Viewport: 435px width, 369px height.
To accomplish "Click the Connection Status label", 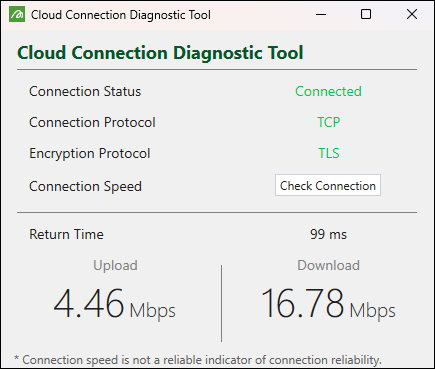I will [x=85, y=91].
